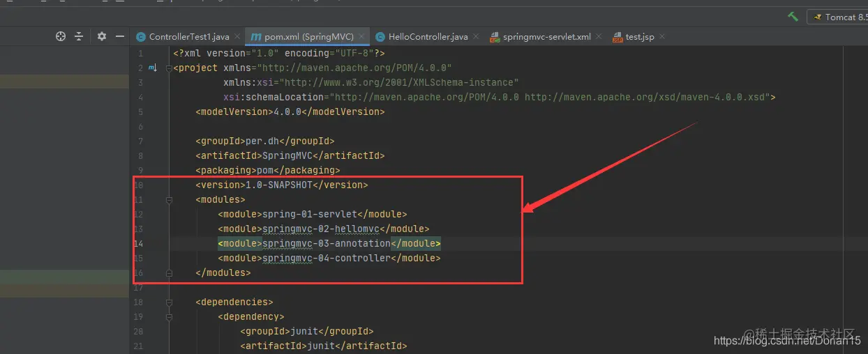This screenshot has width=868, height=354.
Task: Click the Collapse All icon in project panel
Action: tap(79, 36)
